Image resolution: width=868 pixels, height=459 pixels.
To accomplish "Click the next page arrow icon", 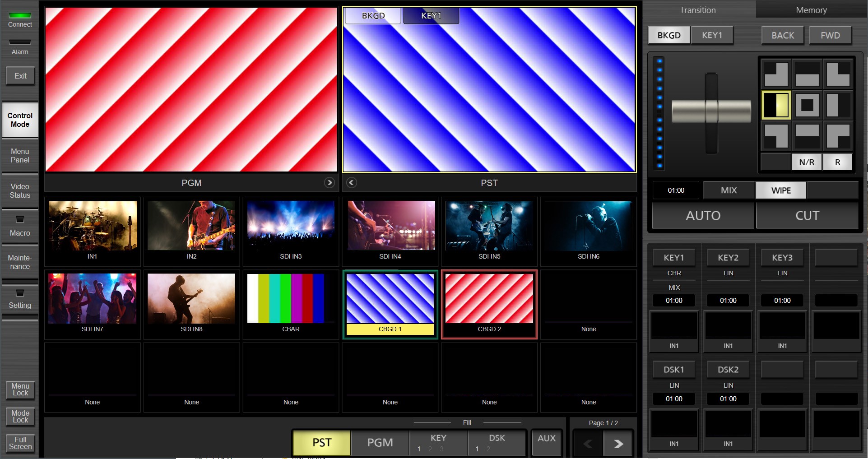I will [618, 444].
